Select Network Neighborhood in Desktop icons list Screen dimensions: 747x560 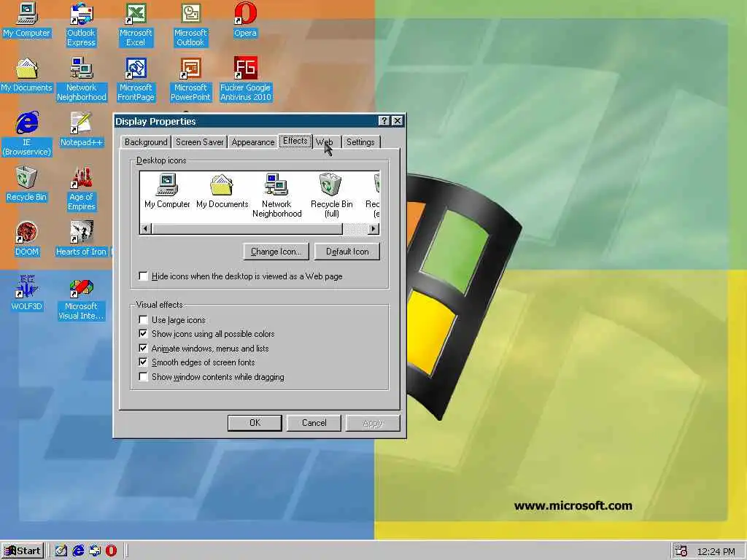276,195
